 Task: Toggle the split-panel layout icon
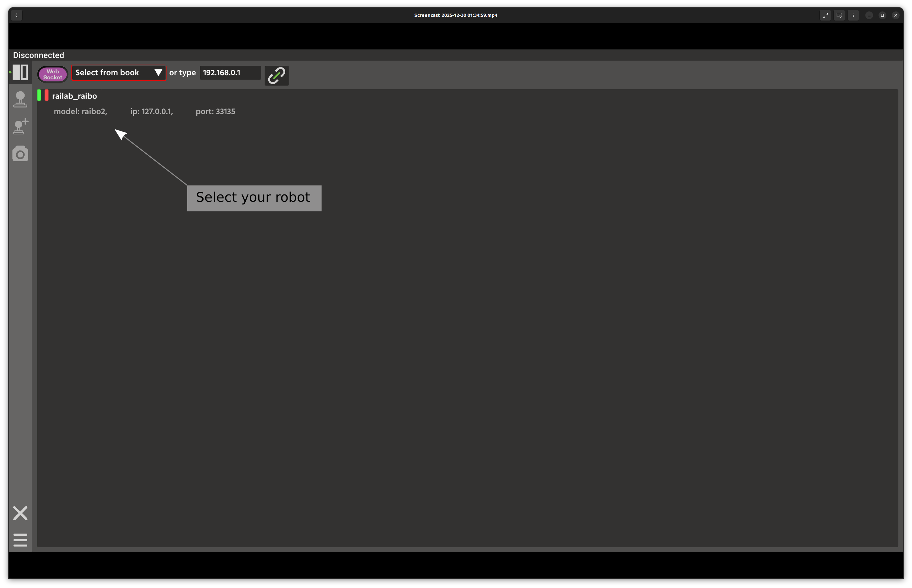pyautogui.click(x=20, y=72)
